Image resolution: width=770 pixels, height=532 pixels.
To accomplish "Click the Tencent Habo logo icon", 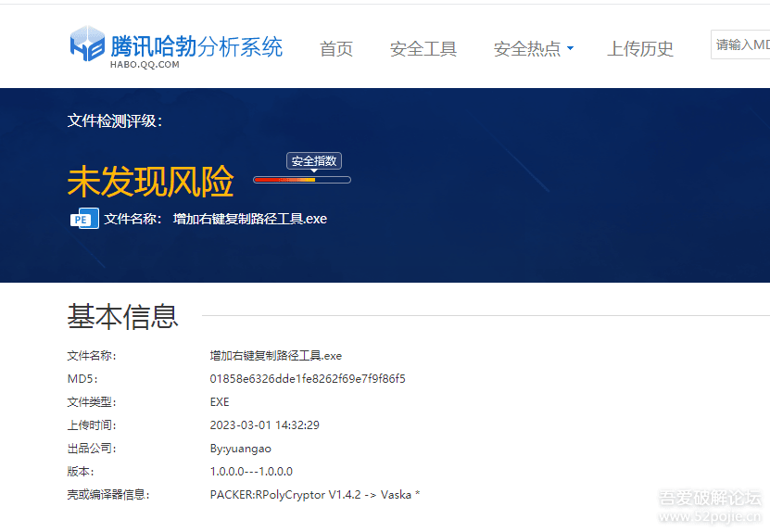I will pyautogui.click(x=87, y=44).
